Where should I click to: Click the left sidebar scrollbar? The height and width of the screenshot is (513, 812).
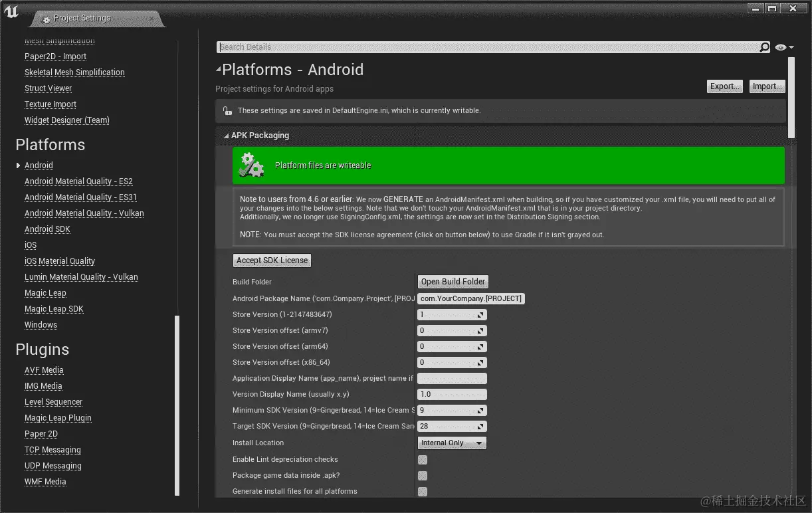(177, 405)
